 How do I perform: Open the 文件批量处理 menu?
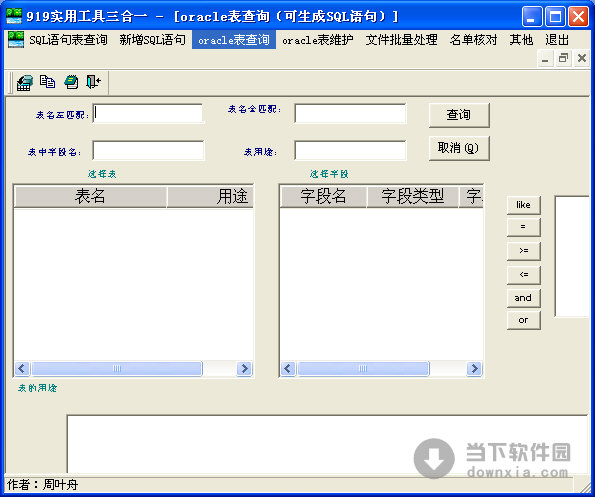[x=401, y=40]
